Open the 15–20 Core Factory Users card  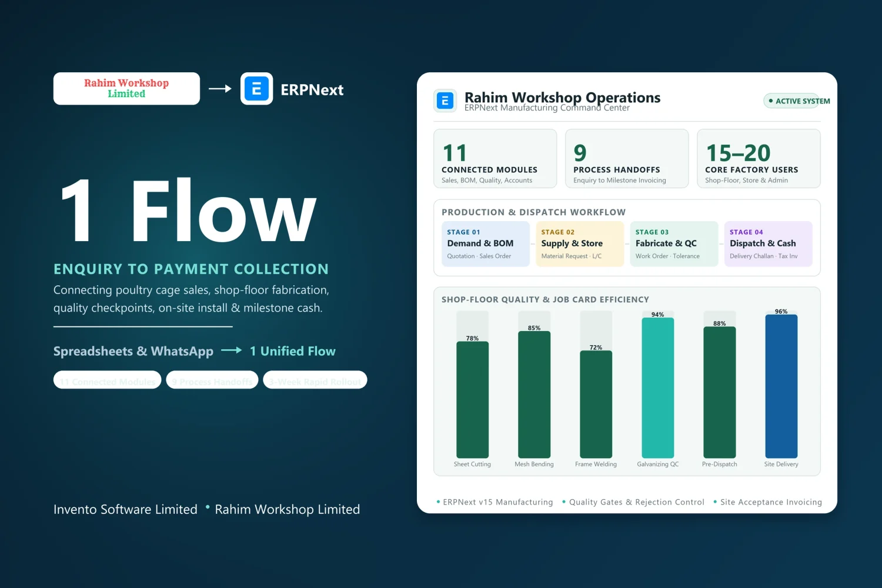pyautogui.click(x=759, y=159)
